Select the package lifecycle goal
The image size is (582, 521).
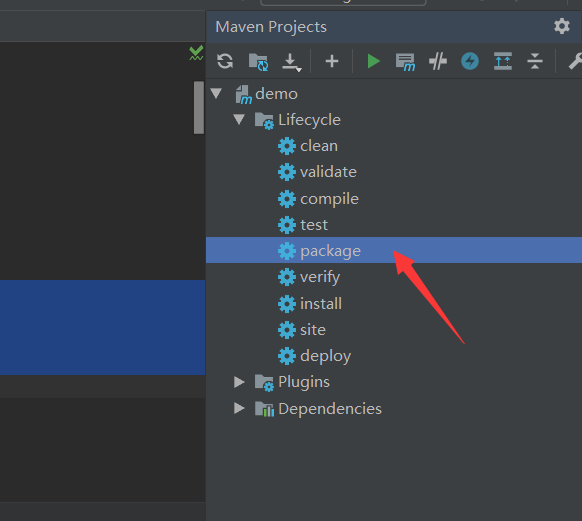pyautogui.click(x=394, y=250)
